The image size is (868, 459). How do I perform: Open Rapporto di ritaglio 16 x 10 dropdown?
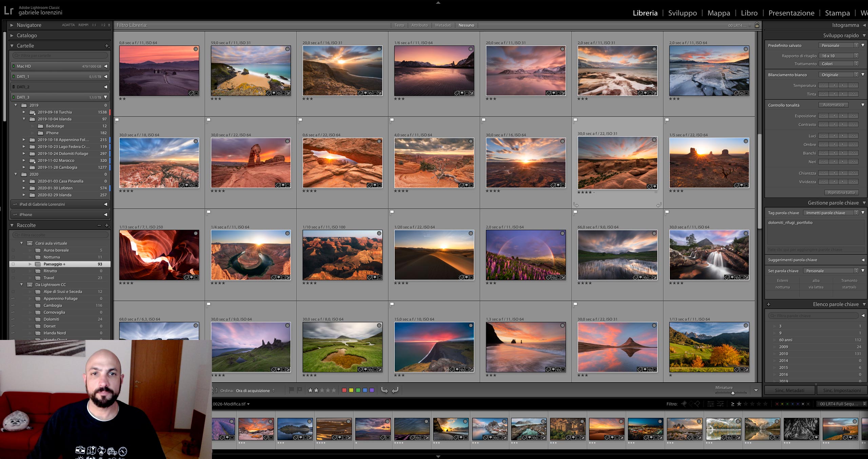tap(839, 56)
